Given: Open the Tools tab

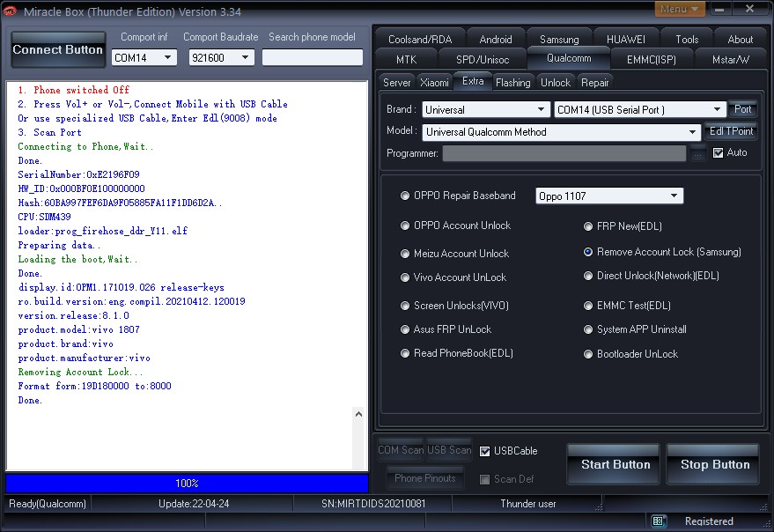Looking at the screenshot, I should pyautogui.click(x=687, y=40).
